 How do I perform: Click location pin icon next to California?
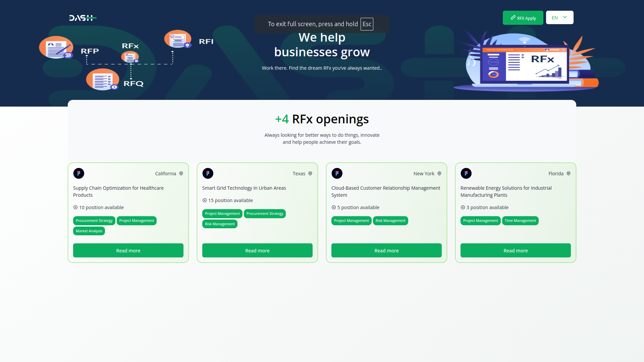pyautogui.click(x=181, y=173)
